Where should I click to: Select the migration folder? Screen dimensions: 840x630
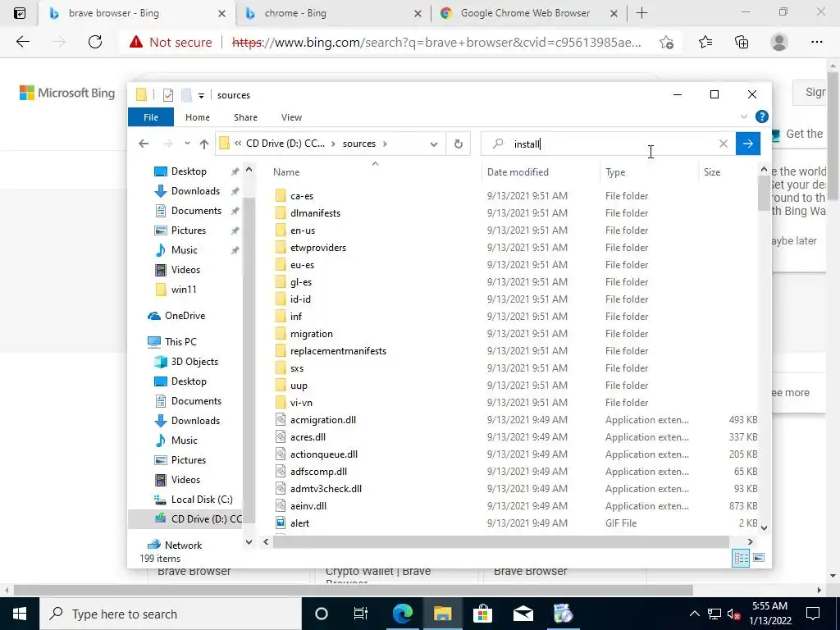(x=311, y=334)
